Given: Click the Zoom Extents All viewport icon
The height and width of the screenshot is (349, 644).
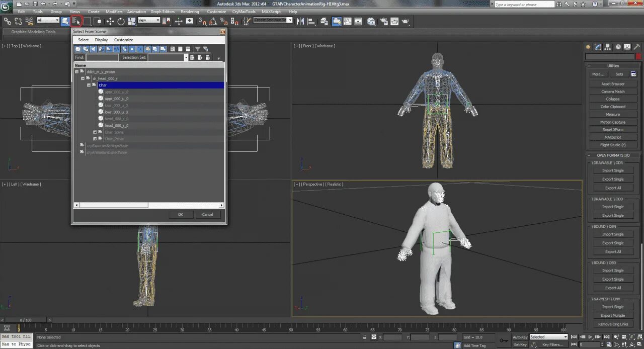Looking at the screenshot, I should pos(639,337).
